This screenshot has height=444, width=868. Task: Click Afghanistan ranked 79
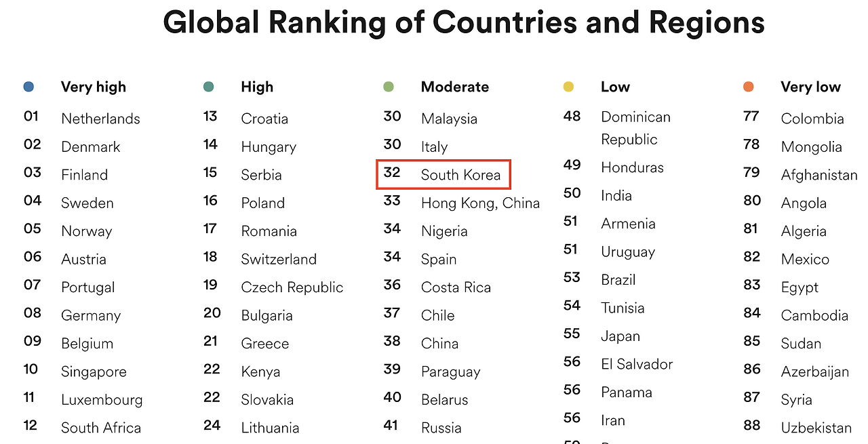[818, 175]
